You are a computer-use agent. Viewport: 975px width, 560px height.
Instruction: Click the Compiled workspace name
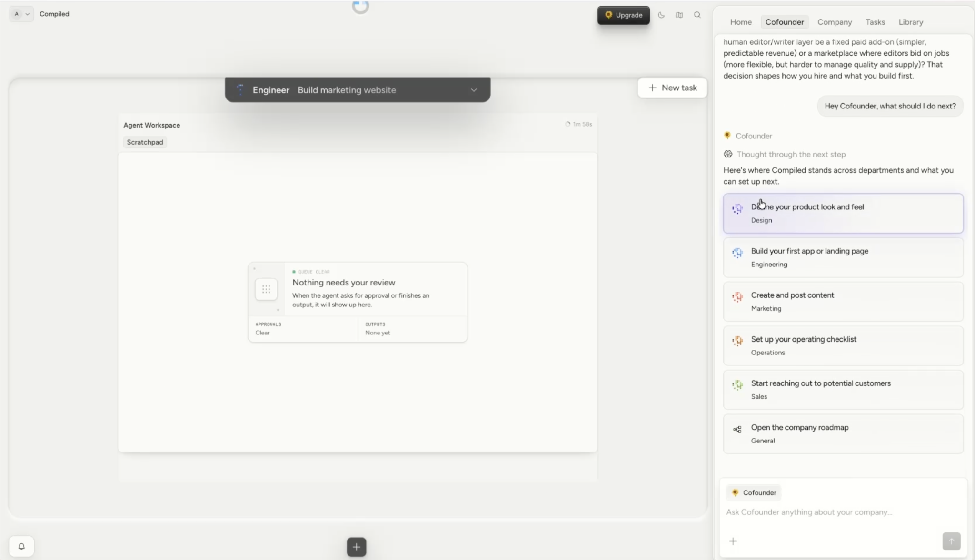tap(54, 14)
